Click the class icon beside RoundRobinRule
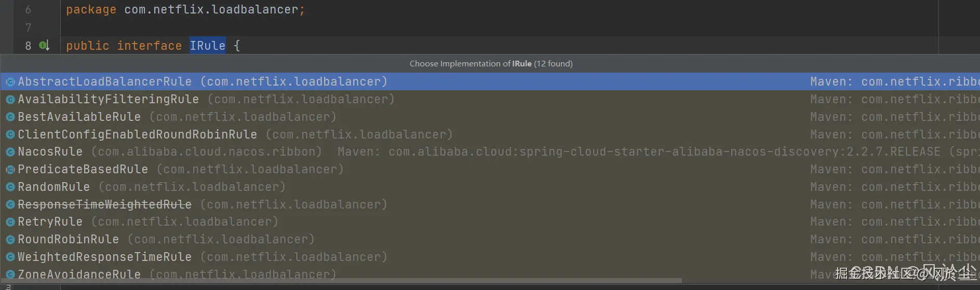The height and width of the screenshot is (290, 980). (x=10, y=240)
